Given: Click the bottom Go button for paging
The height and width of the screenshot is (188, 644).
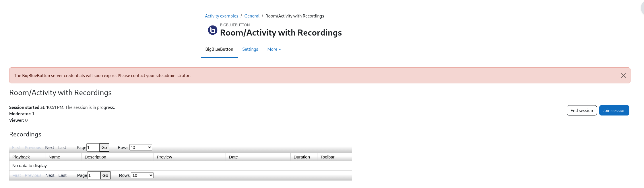Looking at the screenshot, I should coord(105,175).
